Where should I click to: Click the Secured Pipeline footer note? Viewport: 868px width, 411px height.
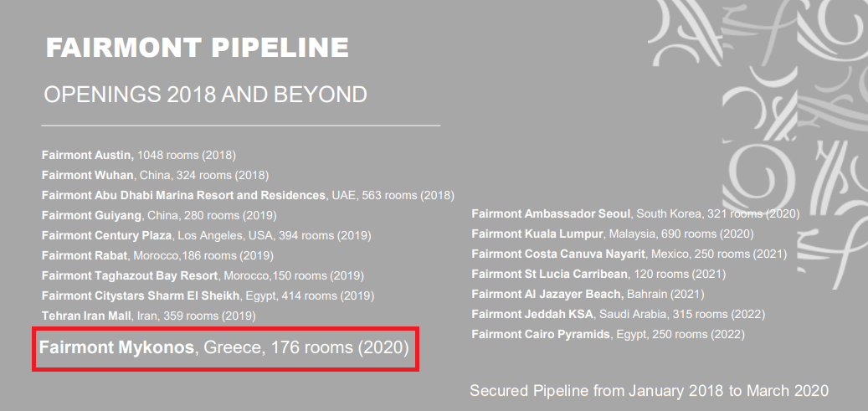(x=649, y=391)
